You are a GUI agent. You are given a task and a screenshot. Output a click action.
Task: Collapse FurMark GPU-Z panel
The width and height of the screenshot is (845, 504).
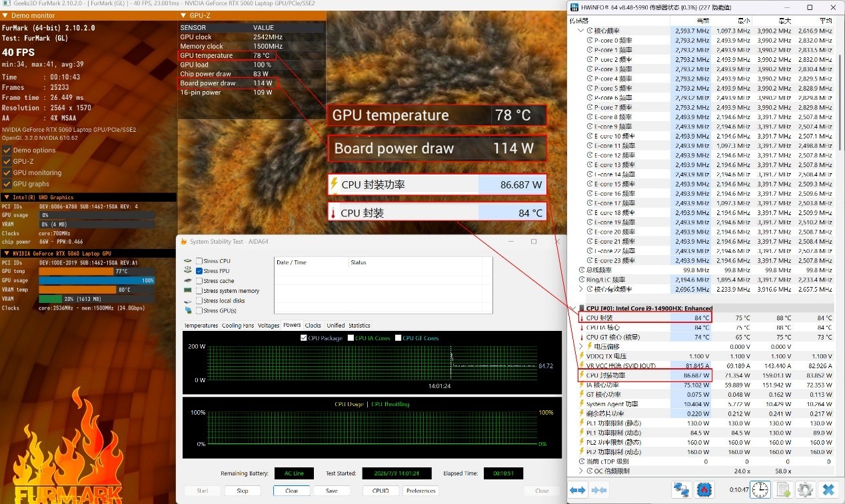(x=184, y=15)
